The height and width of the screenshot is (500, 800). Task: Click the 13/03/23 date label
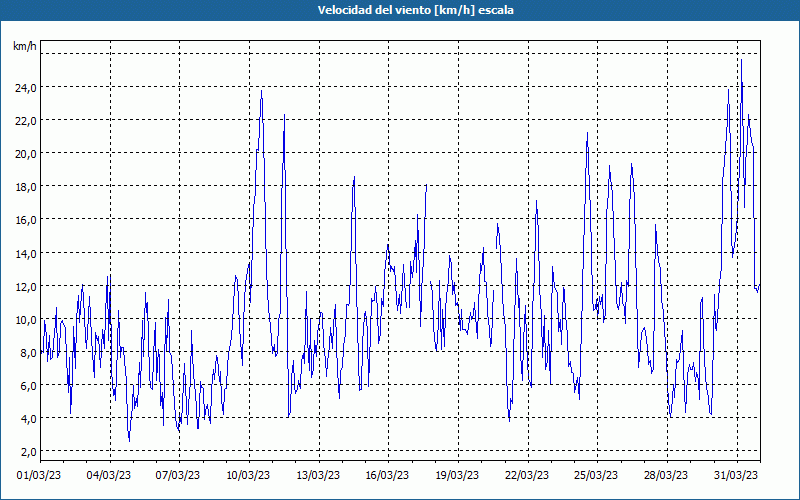[x=318, y=475]
